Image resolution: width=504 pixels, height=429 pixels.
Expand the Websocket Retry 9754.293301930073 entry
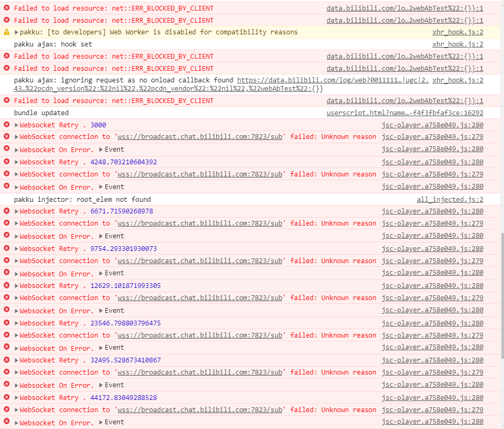pyautogui.click(x=16, y=249)
